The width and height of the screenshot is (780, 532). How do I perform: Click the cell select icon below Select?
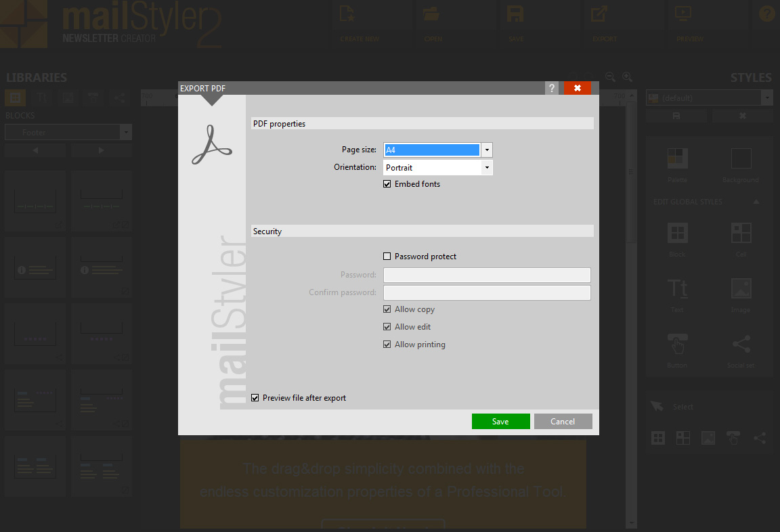click(x=683, y=438)
